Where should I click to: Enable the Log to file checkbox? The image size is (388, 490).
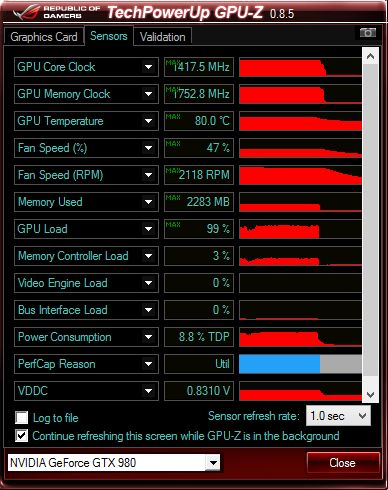pyautogui.click(x=22, y=418)
